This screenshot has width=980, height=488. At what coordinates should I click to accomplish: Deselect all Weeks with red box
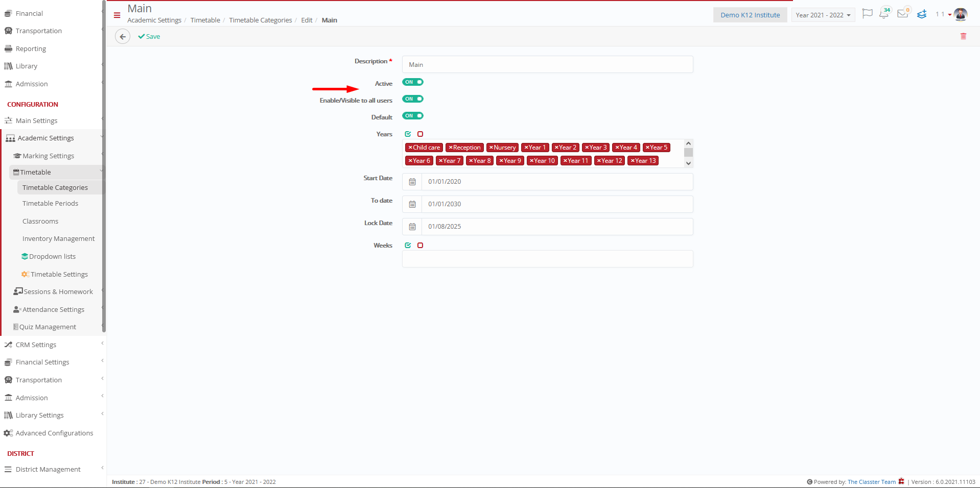[x=420, y=246]
